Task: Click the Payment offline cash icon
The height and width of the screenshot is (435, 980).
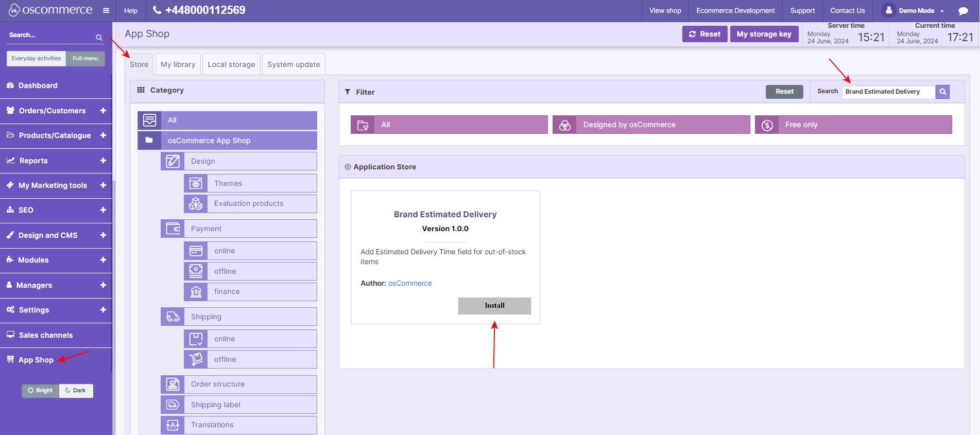Action: click(x=196, y=271)
